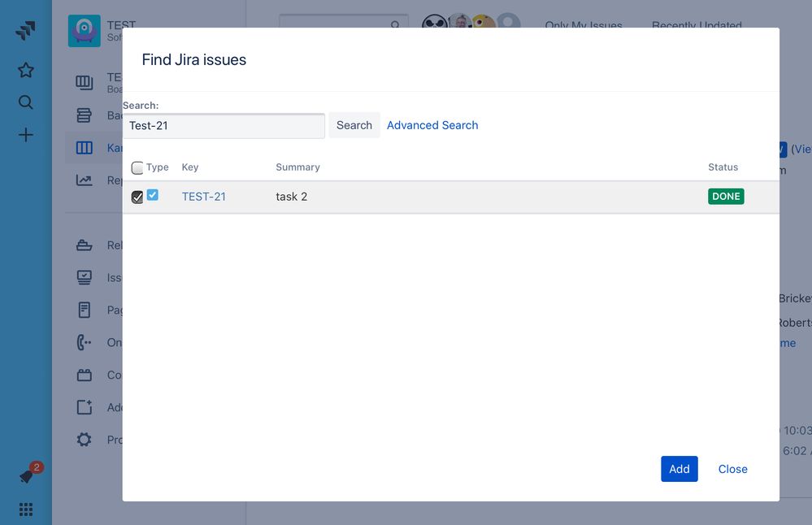Open the TEST-21 issue key link
812x525 pixels.
[x=203, y=197]
